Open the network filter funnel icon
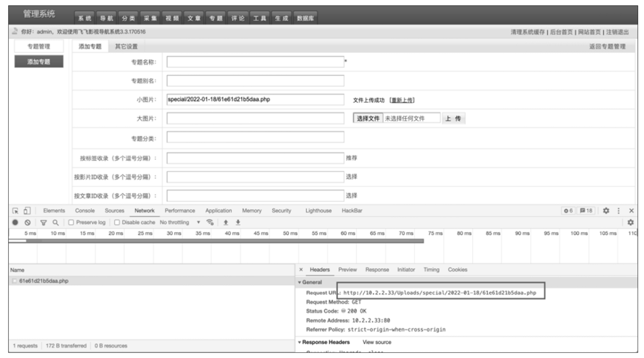This screenshot has height=358, width=644. [43, 222]
